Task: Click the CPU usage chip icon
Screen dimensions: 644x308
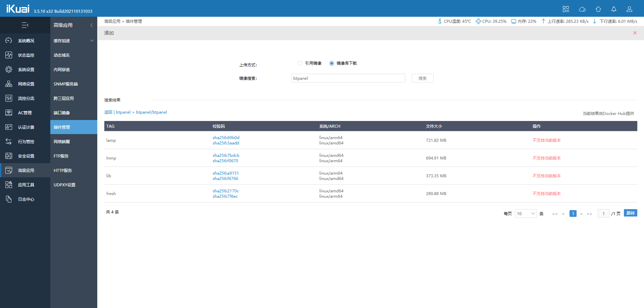Action: click(x=478, y=21)
